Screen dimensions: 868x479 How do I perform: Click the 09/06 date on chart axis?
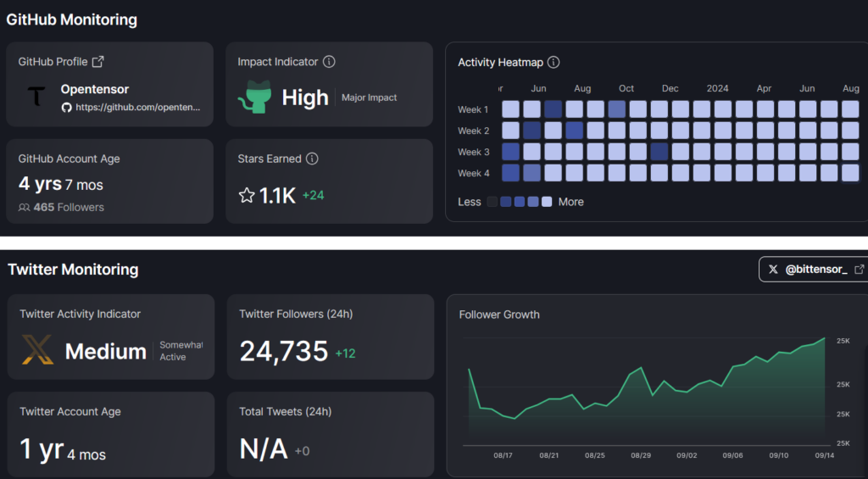click(733, 456)
